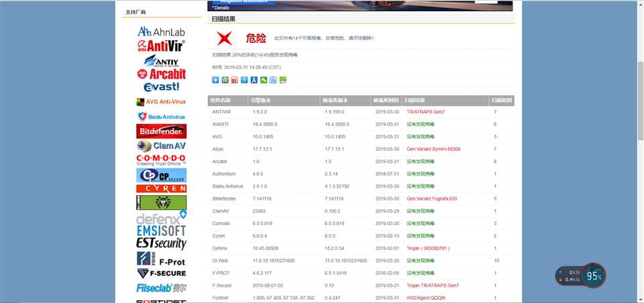
Task: Click W32/Agent.QQQ!tr Fortinet result
Action: 425,298
